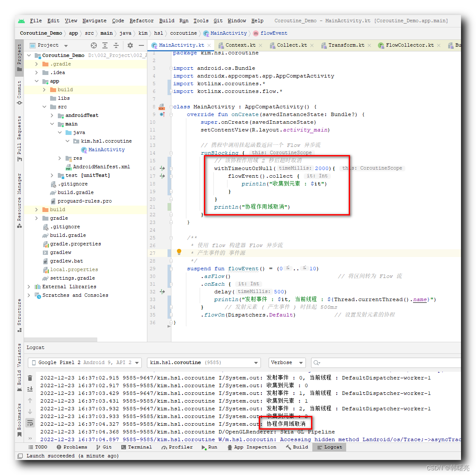Switch to FlowCollector.kt tab
The height and width of the screenshot is (475, 476).
(x=410, y=45)
